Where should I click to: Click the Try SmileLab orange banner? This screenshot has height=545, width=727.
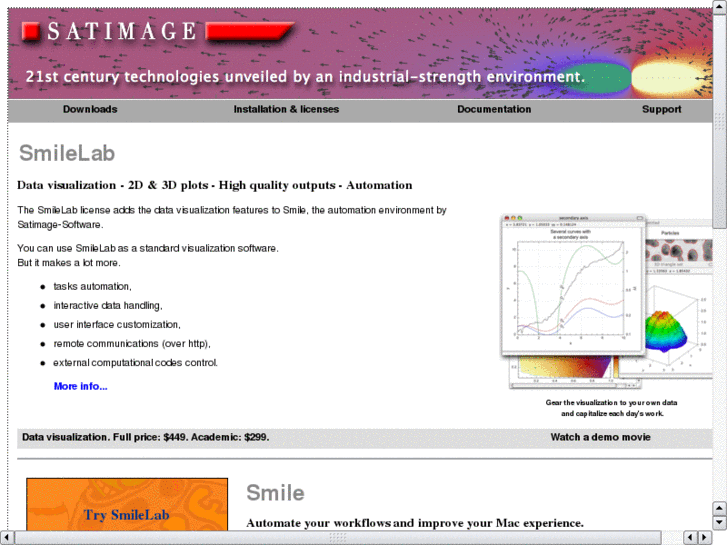tap(127, 504)
